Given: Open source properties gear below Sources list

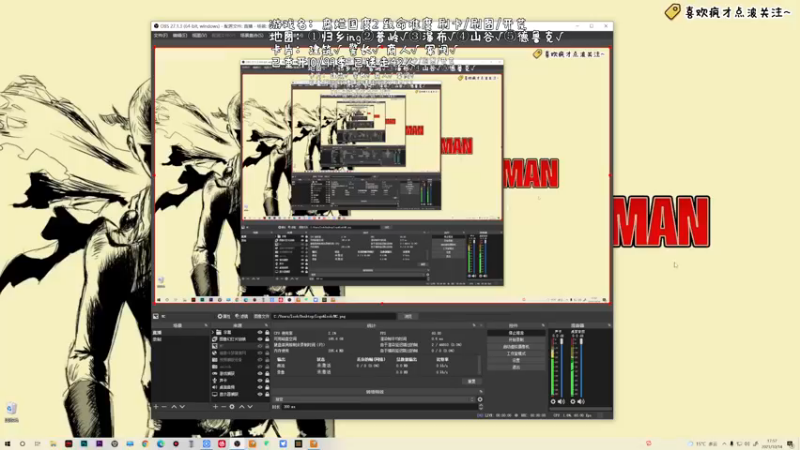Looking at the screenshot, I should 232,407.
